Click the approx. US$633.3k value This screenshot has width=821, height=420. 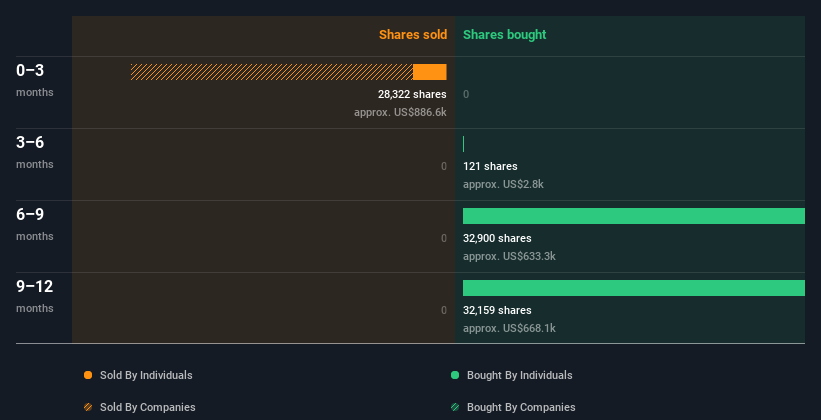509,256
